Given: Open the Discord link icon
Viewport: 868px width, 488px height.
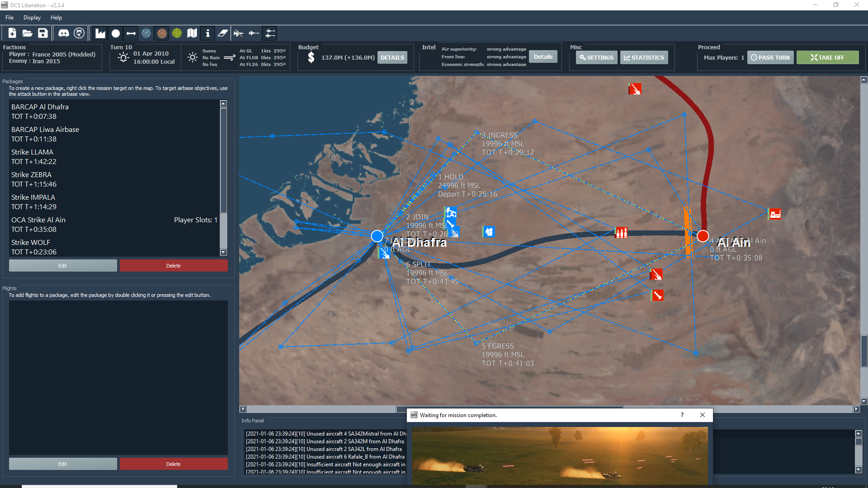Looking at the screenshot, I should [64, 33].
